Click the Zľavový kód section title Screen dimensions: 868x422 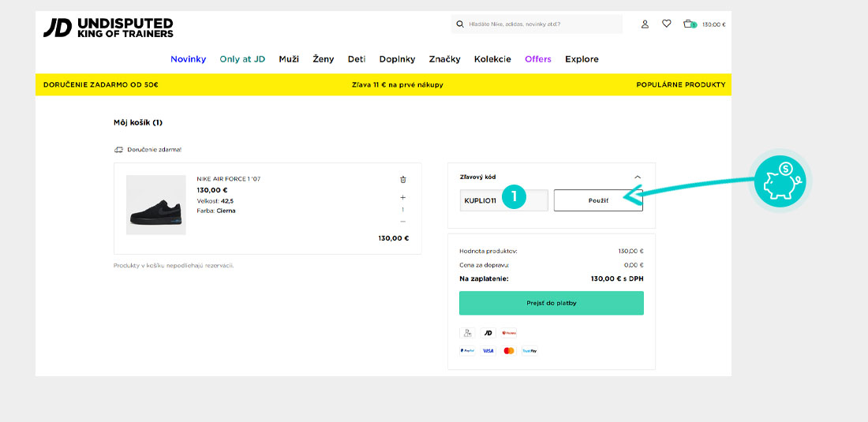(x=477, y=177)
